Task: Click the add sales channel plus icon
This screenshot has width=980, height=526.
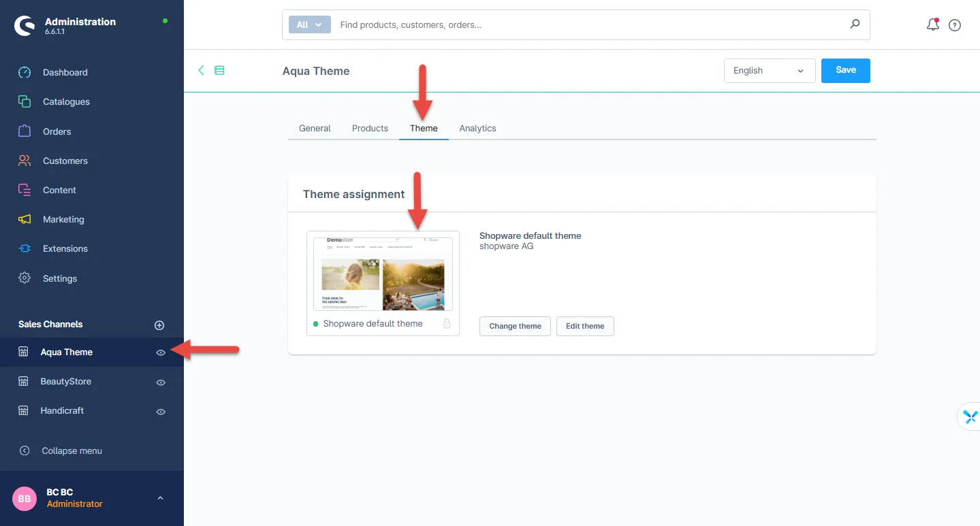Action: click(159, 325)
